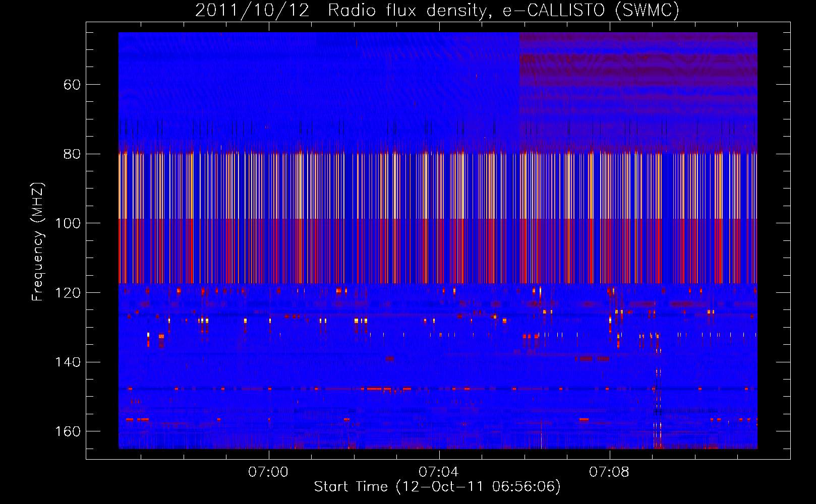This screenshot has height=504, width=816.
Task: Click the '160' frequency tick label
Action: click(68, 431)
